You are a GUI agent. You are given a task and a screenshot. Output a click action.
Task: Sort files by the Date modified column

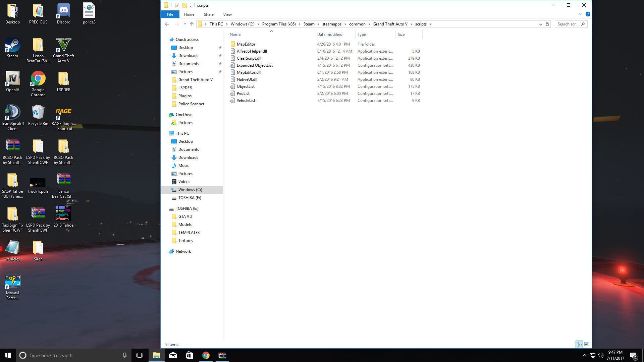pos(330,35)
